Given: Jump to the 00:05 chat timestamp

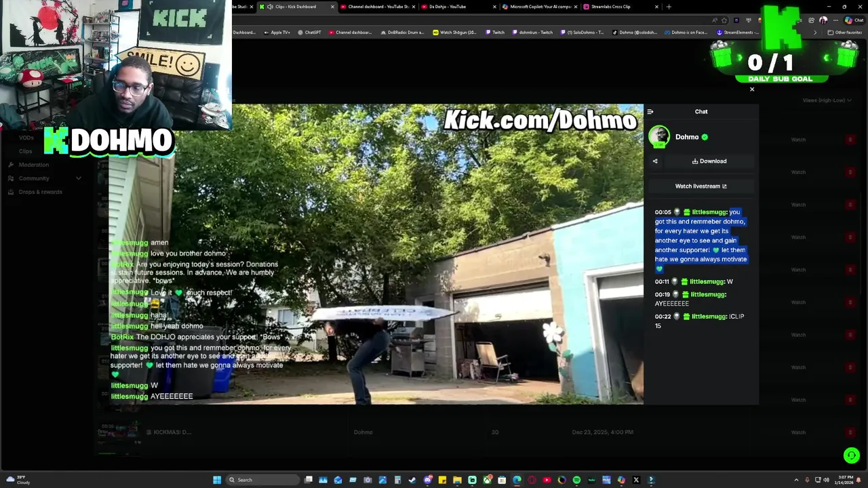Looking at the screenshot, I should coord(663,212).
